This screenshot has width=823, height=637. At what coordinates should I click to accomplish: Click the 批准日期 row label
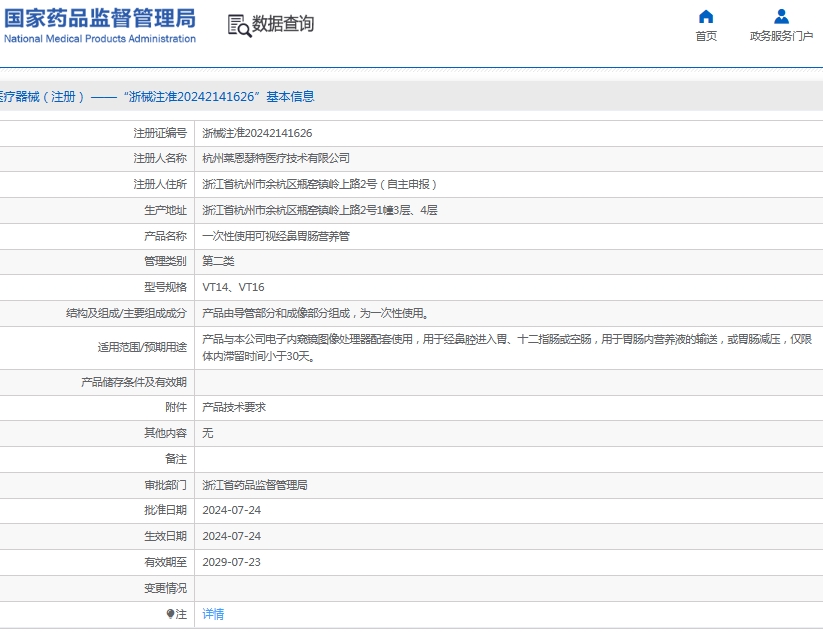[x=165, y=511]
